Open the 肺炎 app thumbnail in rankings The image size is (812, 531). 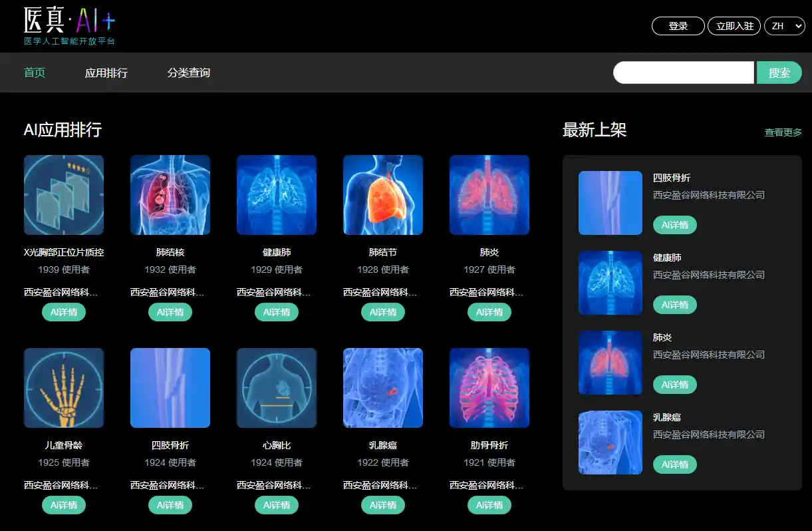(489, 194)
